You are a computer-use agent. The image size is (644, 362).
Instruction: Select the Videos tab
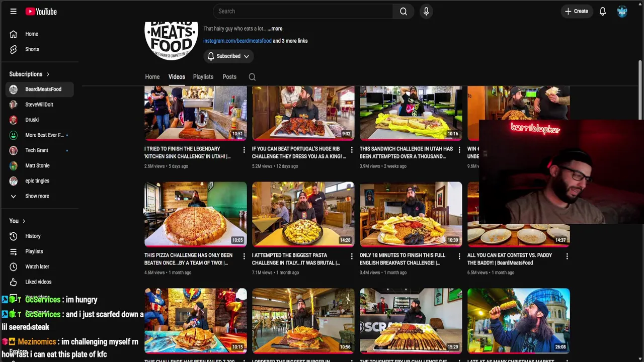pyautogui.click(x=177, y=77)
